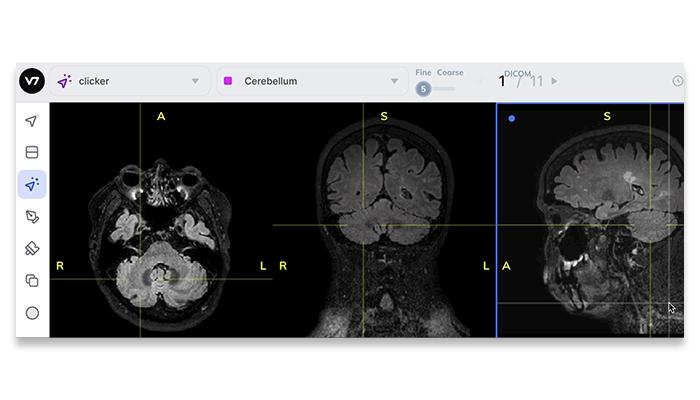700x400 pixels.
Task: Select the bounding box tool
Action: pyautogui.click(x=32, y=152)
